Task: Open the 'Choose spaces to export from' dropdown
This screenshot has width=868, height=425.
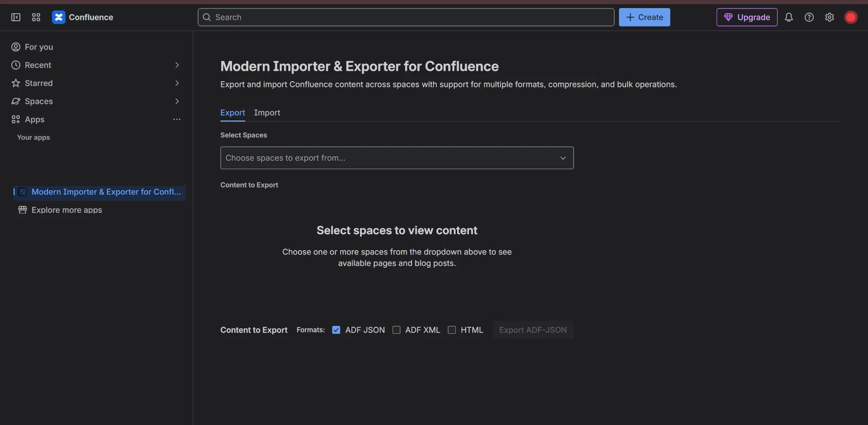Action: pyautogui.click(x=397, y=158)
